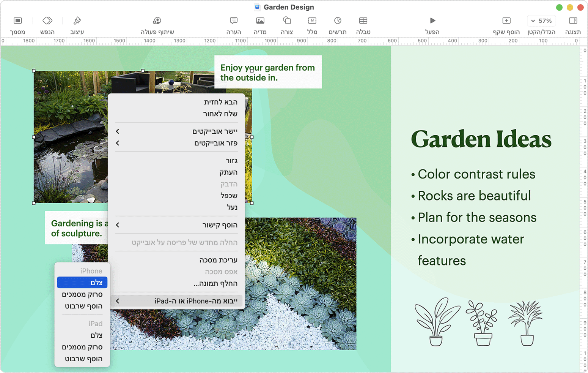Select סרוק מסמכים under iPhone heading

tap(82, 294)
